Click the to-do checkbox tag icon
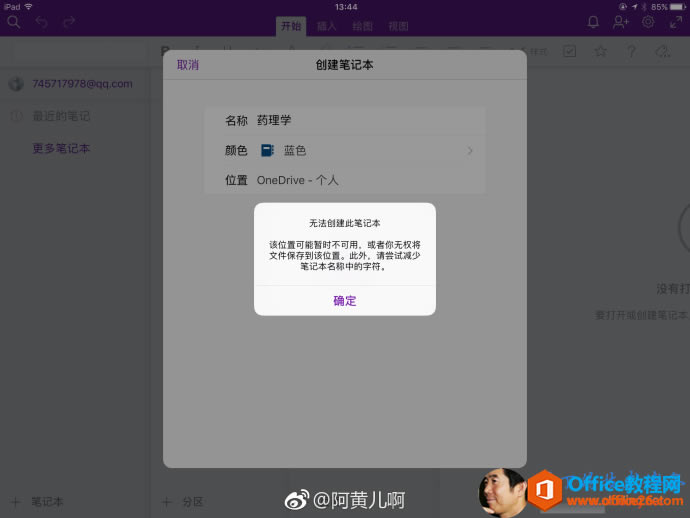 pyautogui.click(x=569, y=51)
